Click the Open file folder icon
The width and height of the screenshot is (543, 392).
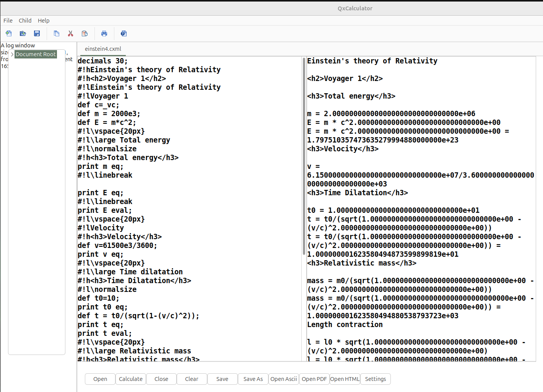point(23,34)
